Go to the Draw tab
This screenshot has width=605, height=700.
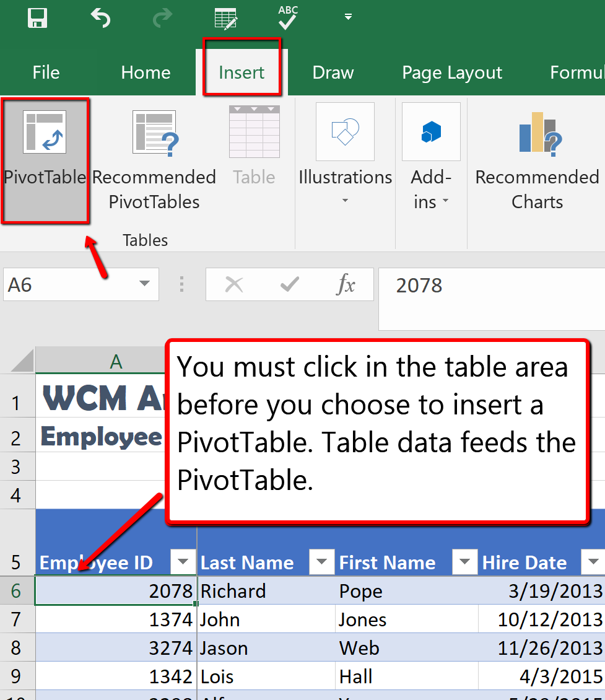click(x=333, y=72)
